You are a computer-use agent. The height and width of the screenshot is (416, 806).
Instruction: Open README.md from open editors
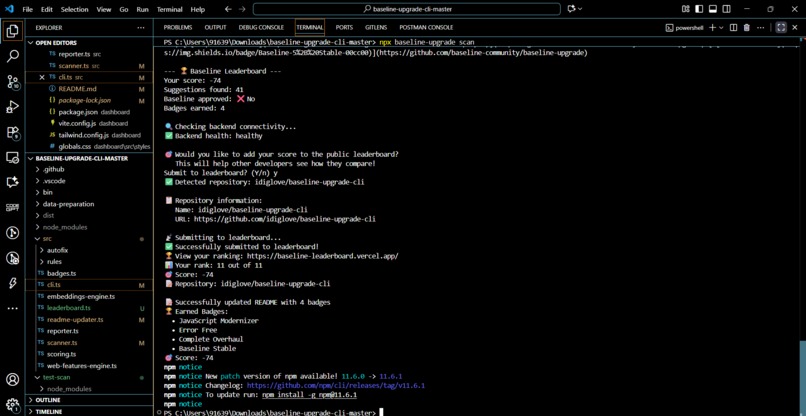click(78, 89)
